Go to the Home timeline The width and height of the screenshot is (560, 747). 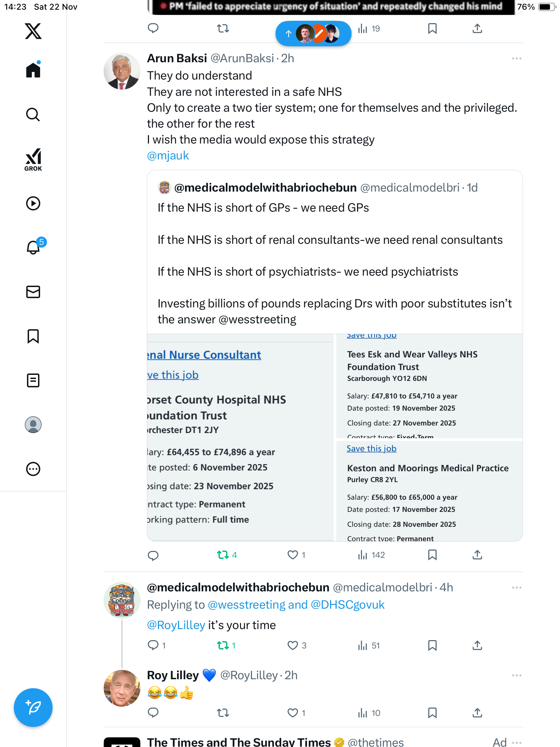click(x=33, y=70)
